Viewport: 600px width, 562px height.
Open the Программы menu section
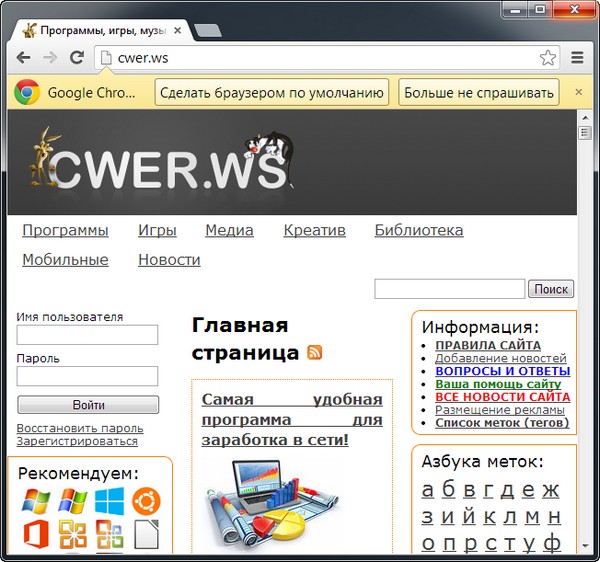point(65,230)
